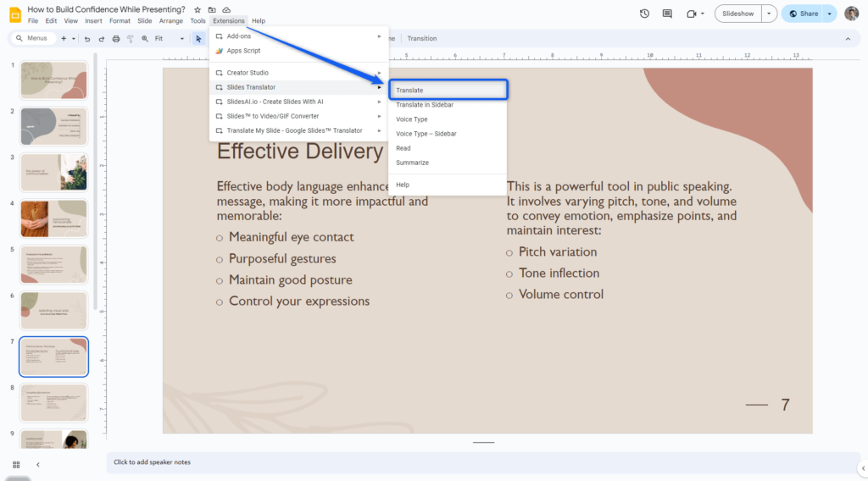
Task: Open grid view of slides
Action: tap(16, 464)
